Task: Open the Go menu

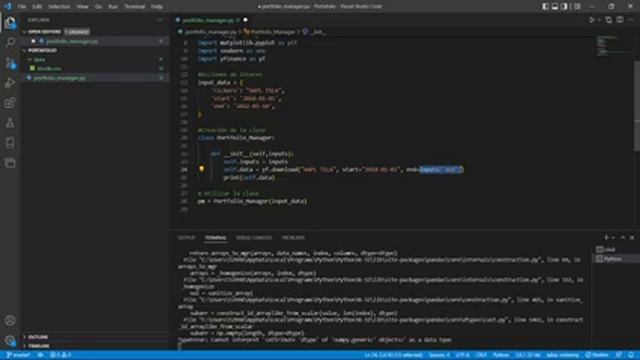Action: pyautogui.click(x=98, y=7)
